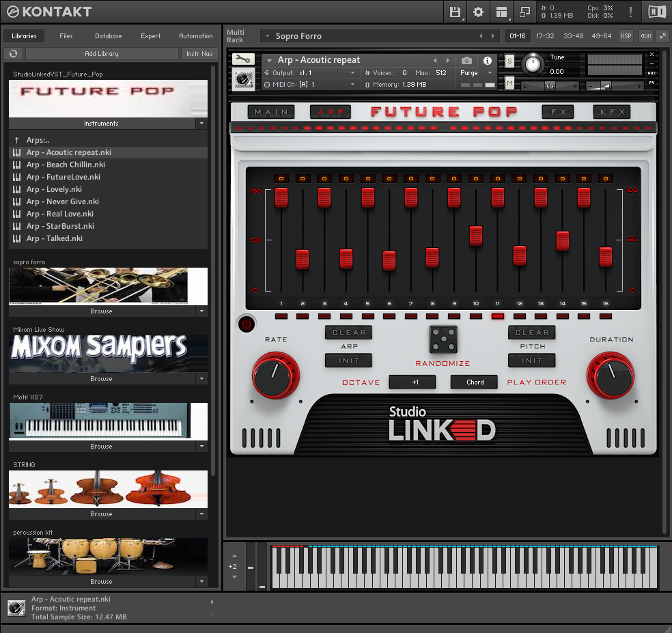Click the Add Library button
672x633 pixels.
pyautogui.click(x=102, y=53)
